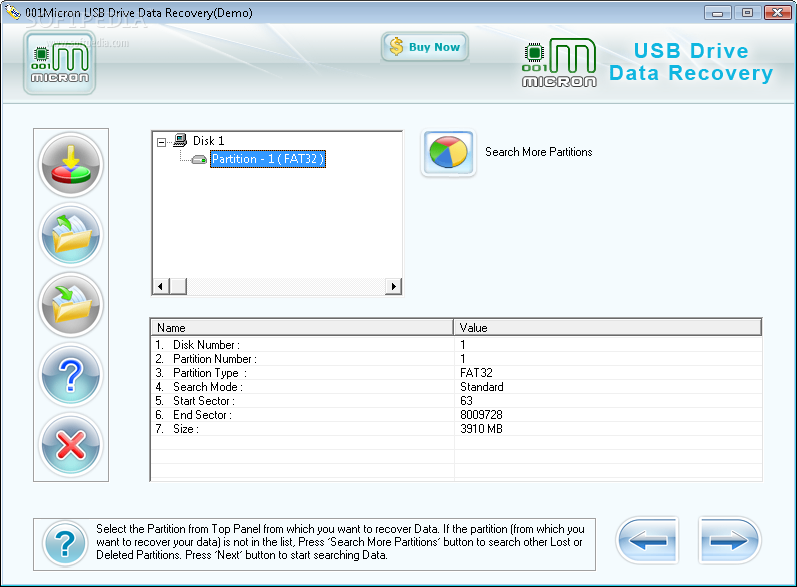Click right scroll arrow of the tree panel
Image resolution: width=797 pixels, height=587 pixels.
pos(393,286)
